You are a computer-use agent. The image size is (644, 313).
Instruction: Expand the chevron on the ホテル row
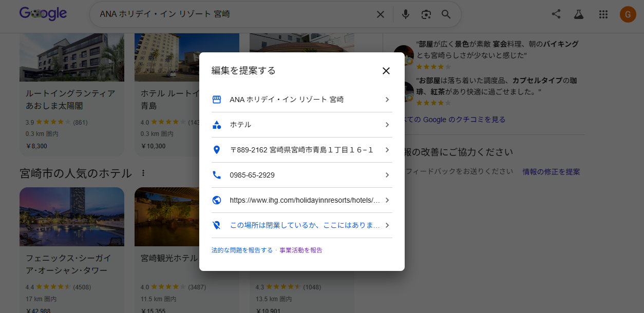point(387,125)
